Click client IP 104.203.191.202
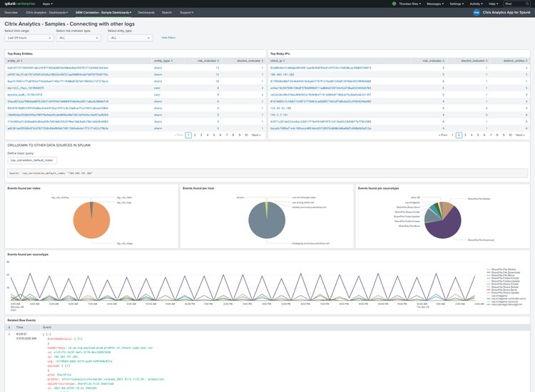The image size is (535, 392). (282, 74)
